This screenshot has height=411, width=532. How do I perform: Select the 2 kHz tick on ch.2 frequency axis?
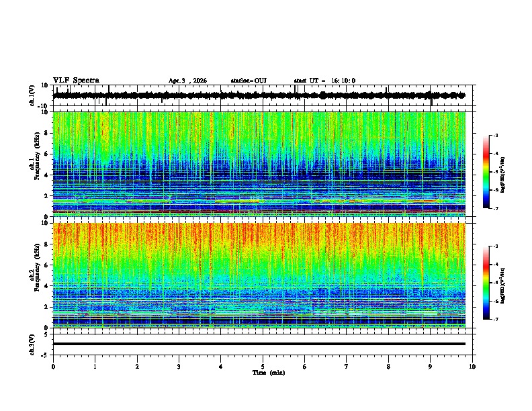pyautogui.click(x=46, y=307)
